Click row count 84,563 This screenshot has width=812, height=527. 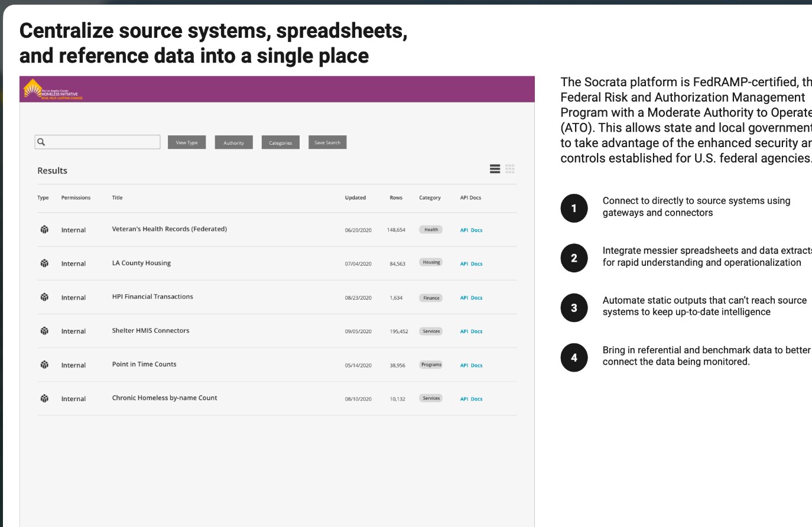[397, 264]
